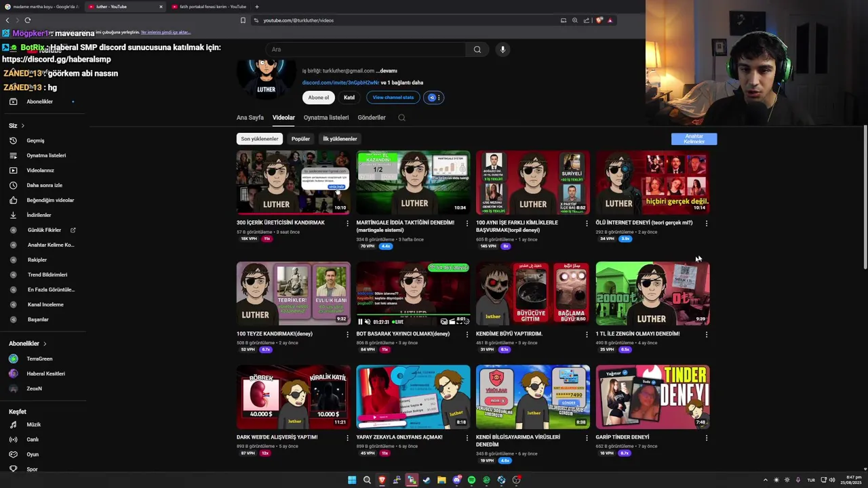Expand the Siz section chevron

click(22, 125)
